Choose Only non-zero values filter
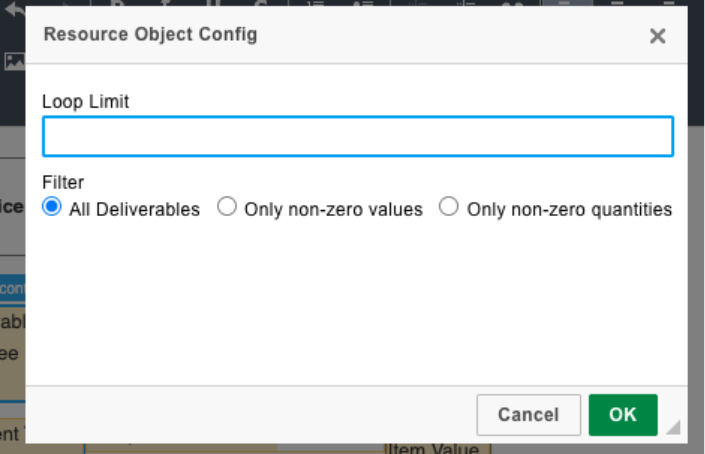The image size is (705, 454). 227,207
